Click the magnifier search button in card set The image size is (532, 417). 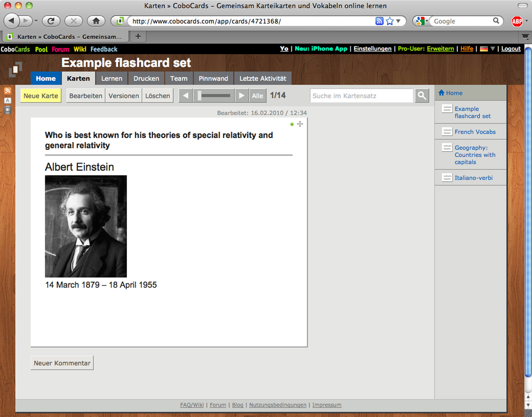click(x=422, y=96)
